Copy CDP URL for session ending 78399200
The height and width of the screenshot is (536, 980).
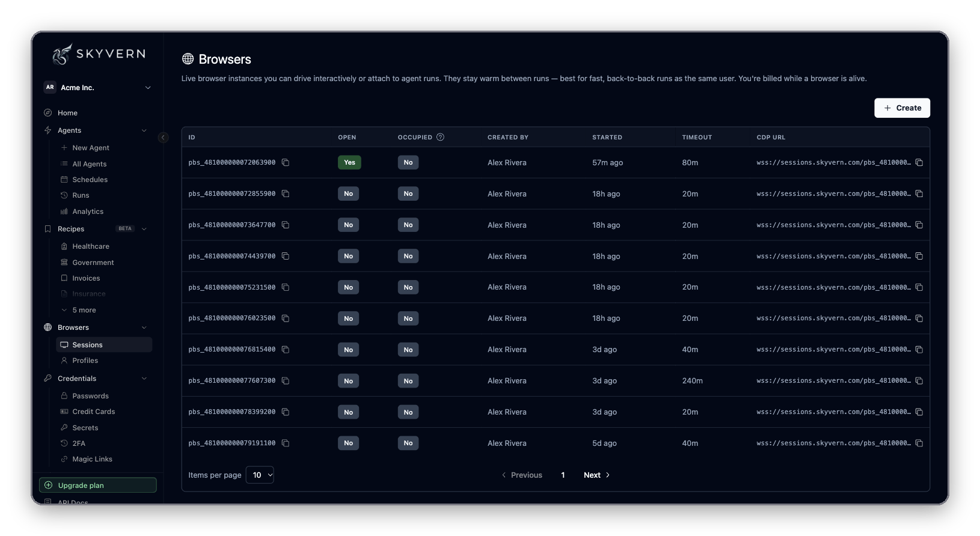(919, 412)
